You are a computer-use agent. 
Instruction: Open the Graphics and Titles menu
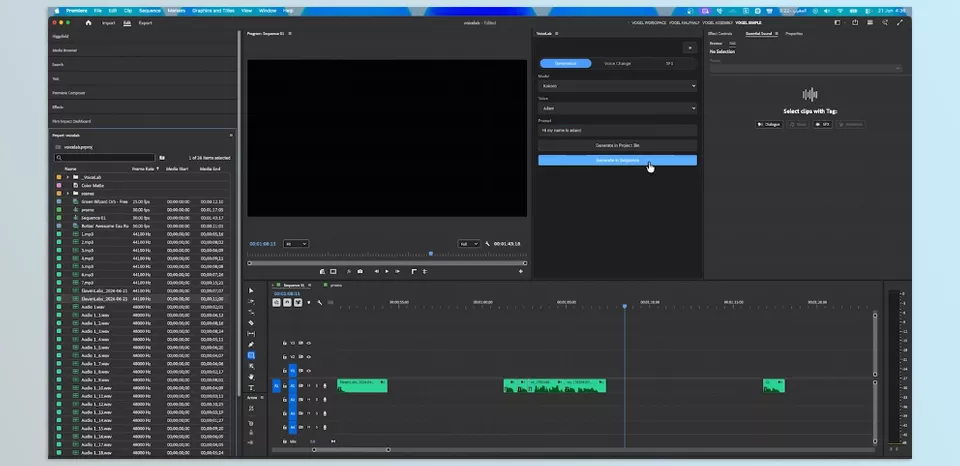pos(213,10)
